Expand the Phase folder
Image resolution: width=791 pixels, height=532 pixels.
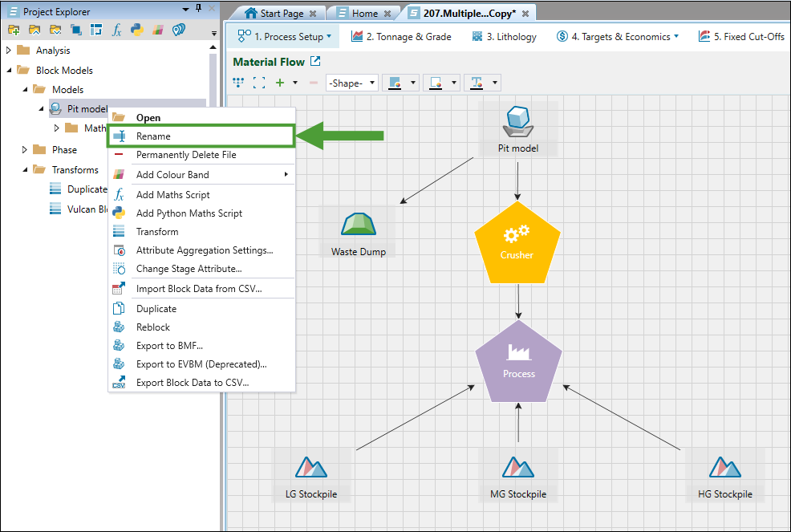(x=26, y=150)
